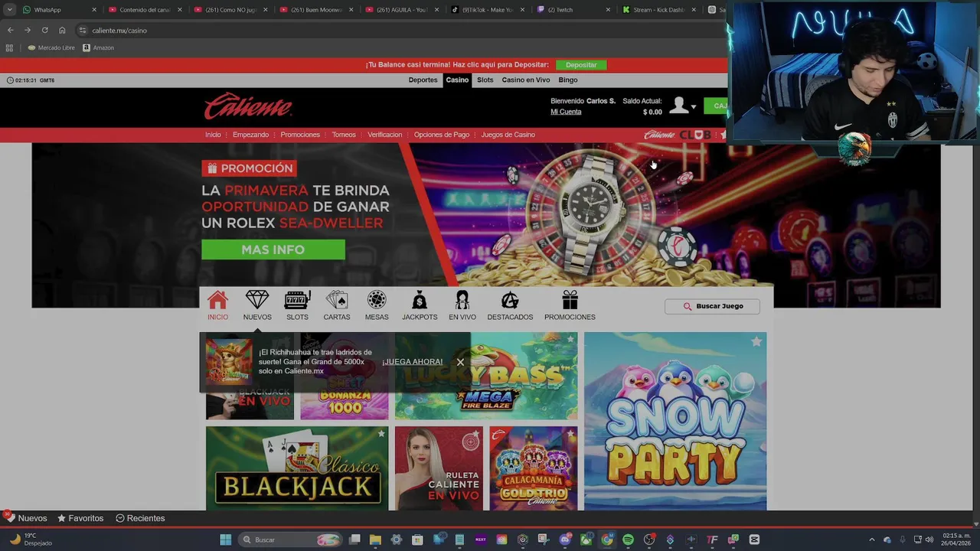Show hidden system tray icons chevron

871,540
